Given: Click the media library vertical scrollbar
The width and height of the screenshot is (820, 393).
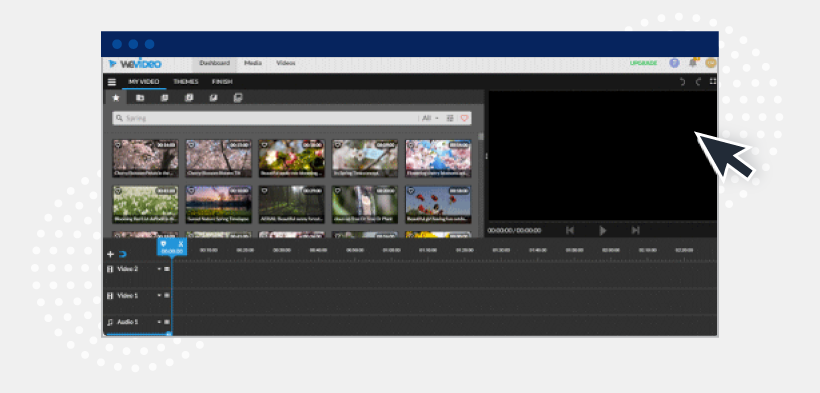Looking at the screenshot, I should 481,136.
